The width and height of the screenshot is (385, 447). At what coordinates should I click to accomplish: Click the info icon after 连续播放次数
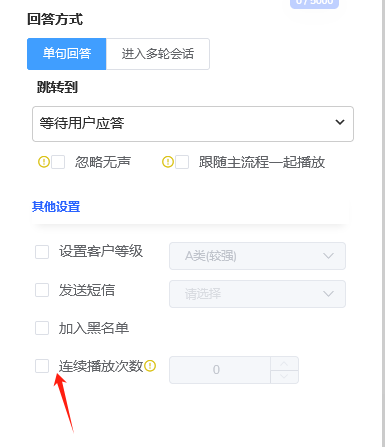click(x=150, y=366)
